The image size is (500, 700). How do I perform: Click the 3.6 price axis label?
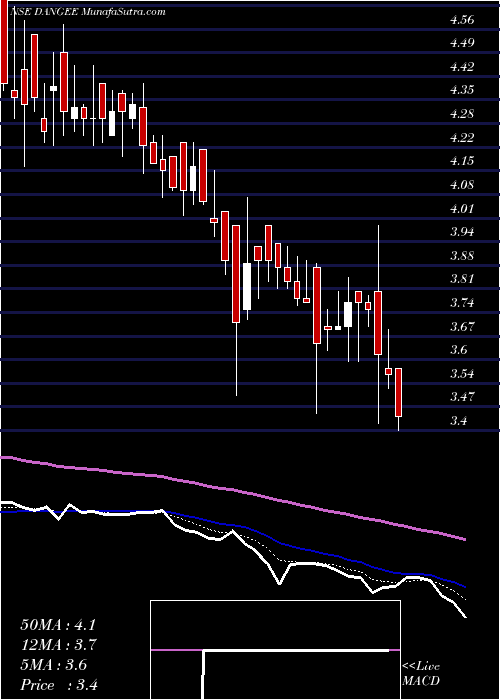pos(458,350)
